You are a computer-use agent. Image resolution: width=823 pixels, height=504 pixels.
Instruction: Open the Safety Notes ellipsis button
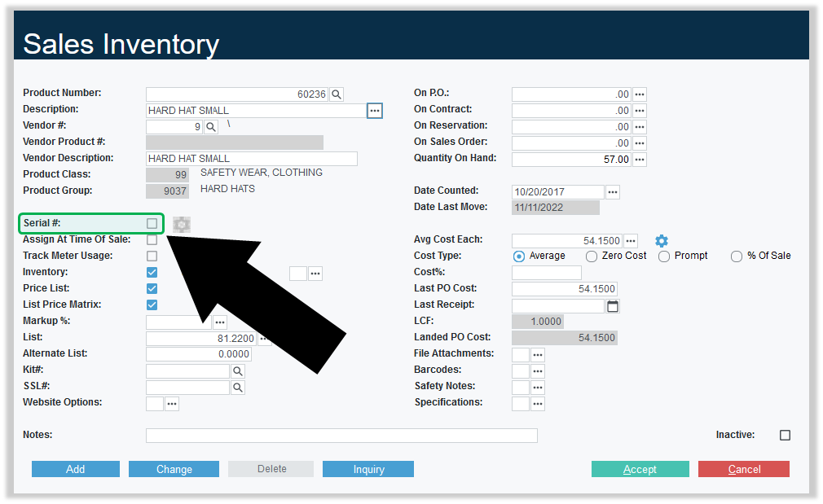pyautogui.click(x=538, y=388)
